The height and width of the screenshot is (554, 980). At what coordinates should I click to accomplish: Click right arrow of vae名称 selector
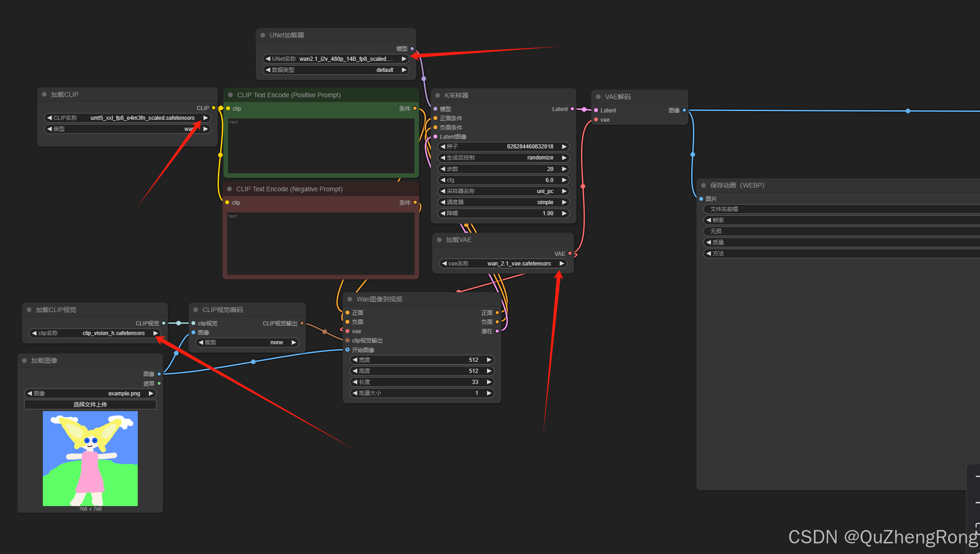coord(562,264)
